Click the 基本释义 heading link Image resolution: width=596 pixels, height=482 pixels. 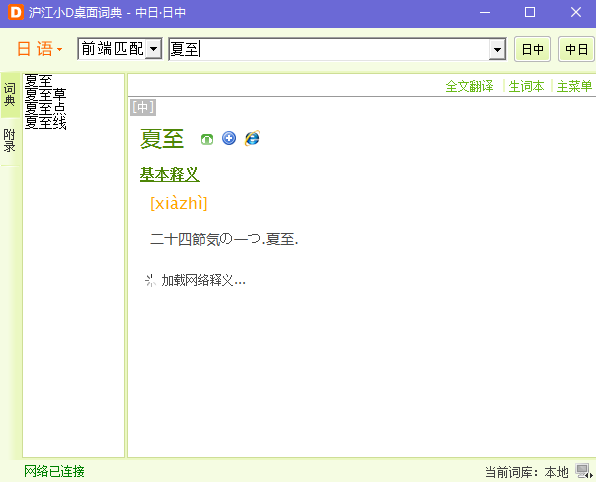tap(170, 174)
